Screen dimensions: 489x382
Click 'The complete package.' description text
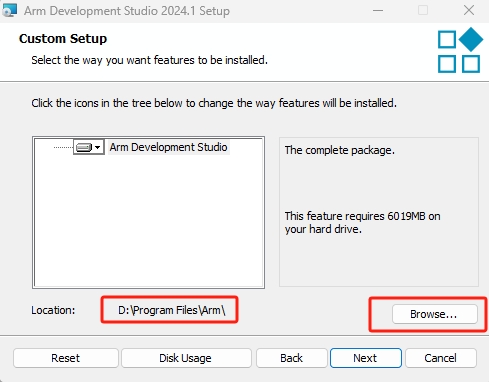[x=340, y=150]
